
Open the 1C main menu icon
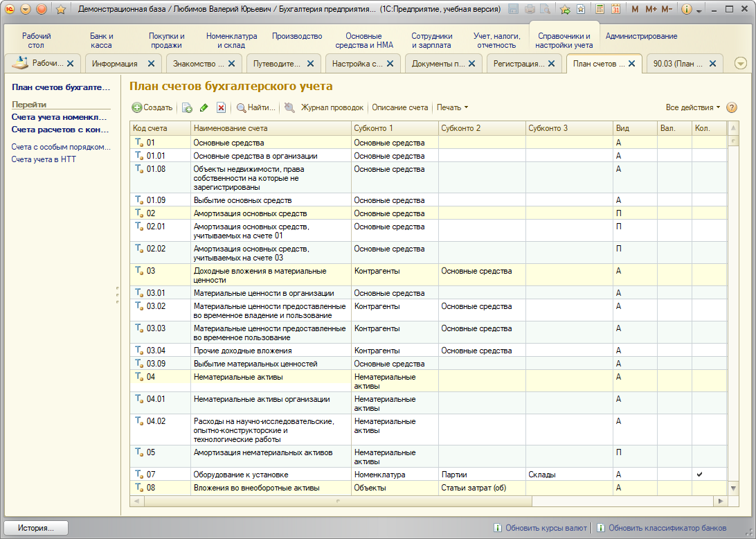[10, 9]
